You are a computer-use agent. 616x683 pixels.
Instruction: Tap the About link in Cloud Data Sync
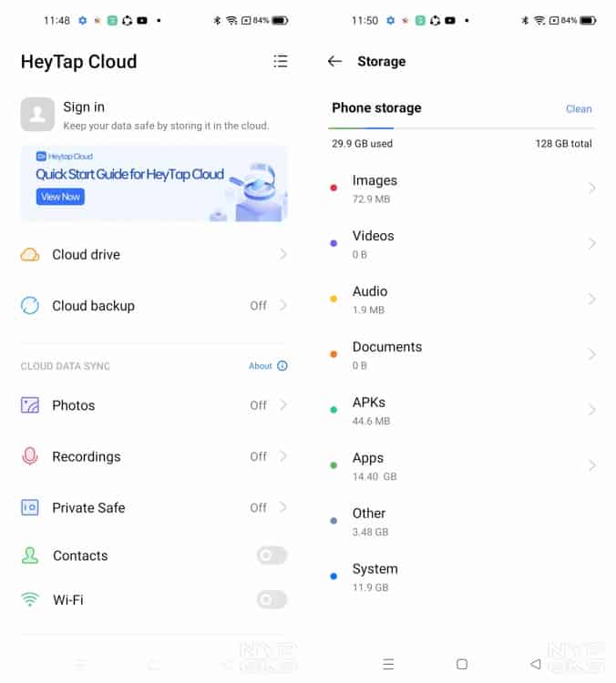[261, 366]
